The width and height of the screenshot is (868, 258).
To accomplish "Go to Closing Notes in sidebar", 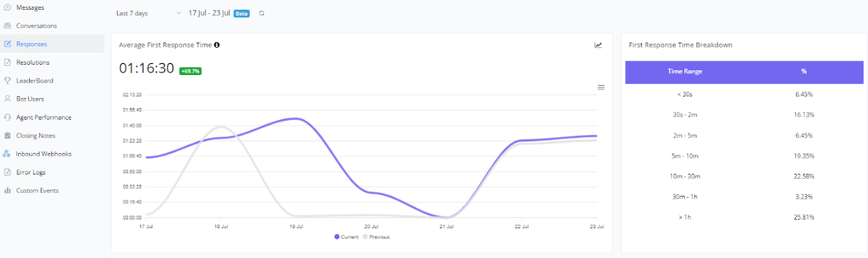I will [x=36, y=135].
